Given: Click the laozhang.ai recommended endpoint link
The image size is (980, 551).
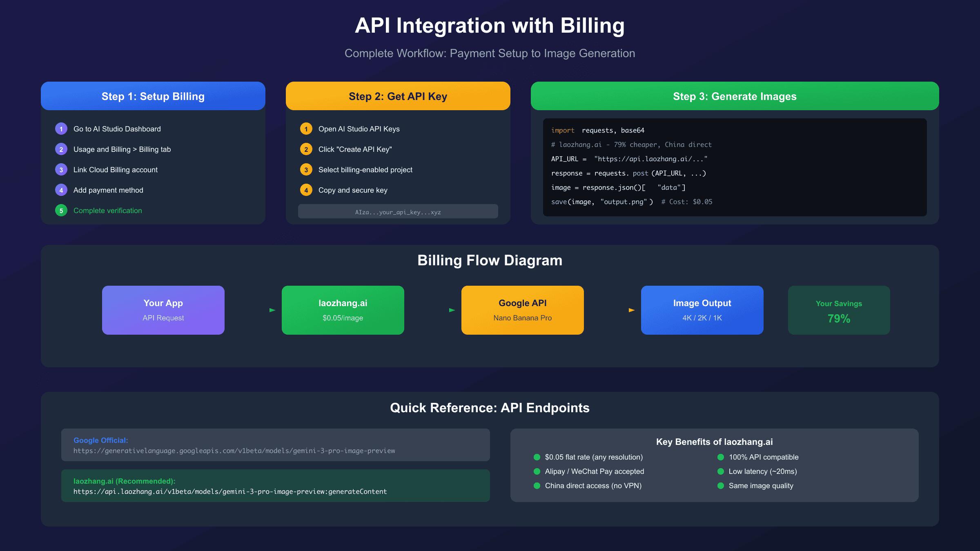Looking at the screenshot, I should 230,491.
